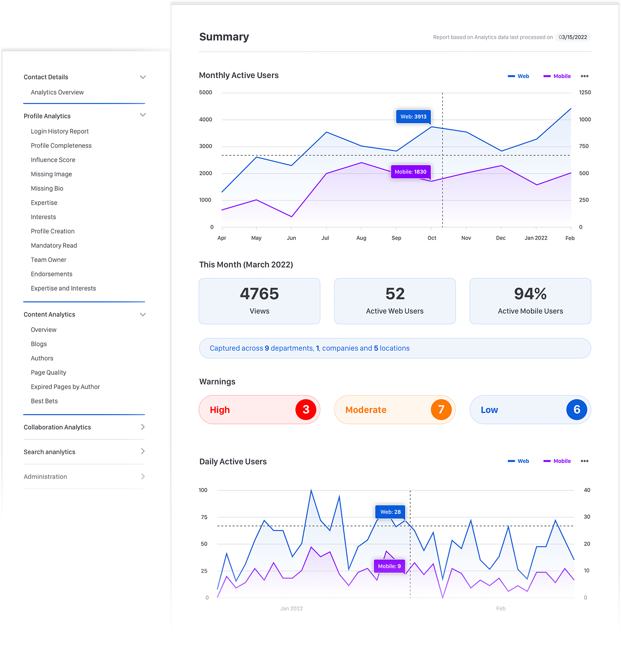Click the Search ananlytics heading
Image resolution: width=621 pixels, height=672 pixels.
(x=50, y=452)
